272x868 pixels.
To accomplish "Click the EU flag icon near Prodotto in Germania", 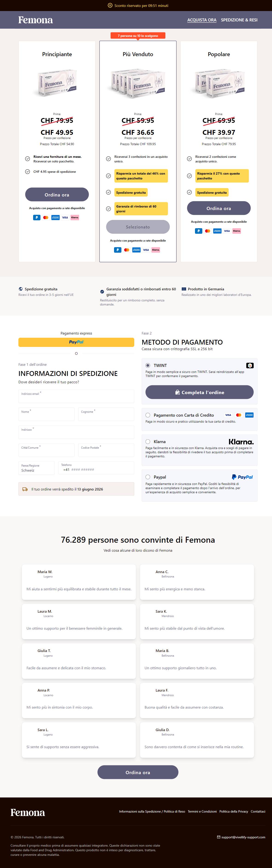I will point(184,289).
